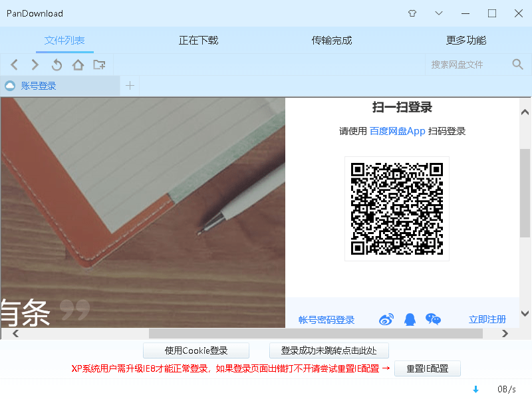Click the 立即注册 registration link
Screen dimensions: 532x399
tap(487, 319)
